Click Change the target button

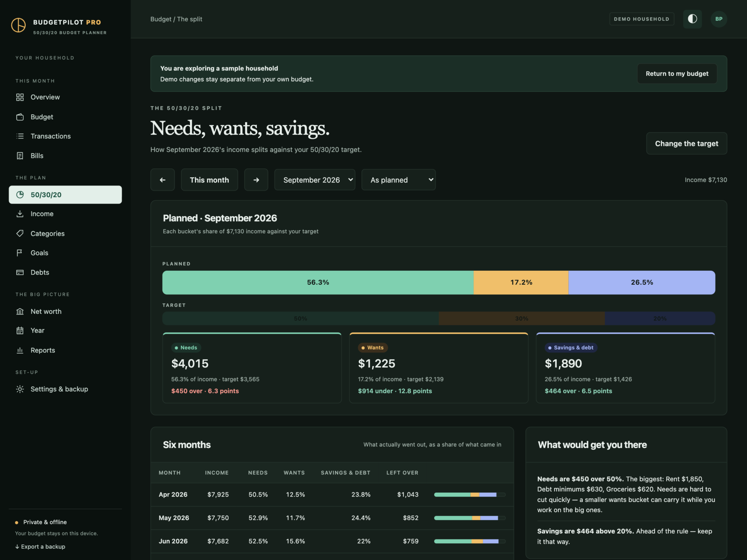(x=687, y=143)
